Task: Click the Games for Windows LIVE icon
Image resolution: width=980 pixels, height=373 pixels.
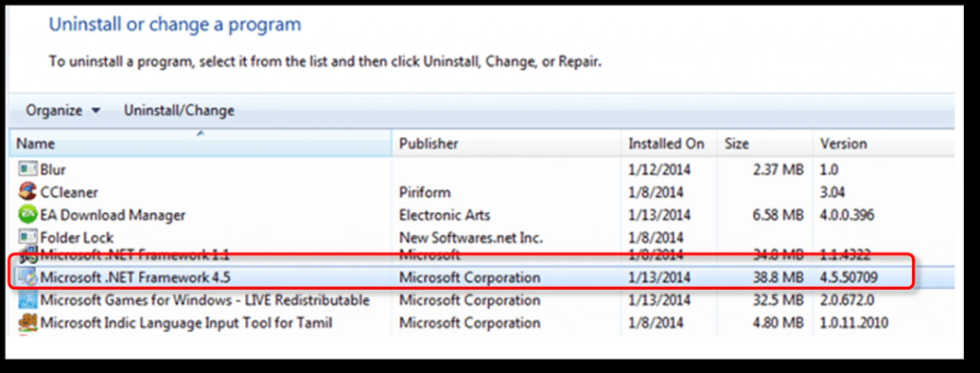Action: pyautogui.click(x=28, y=300)
